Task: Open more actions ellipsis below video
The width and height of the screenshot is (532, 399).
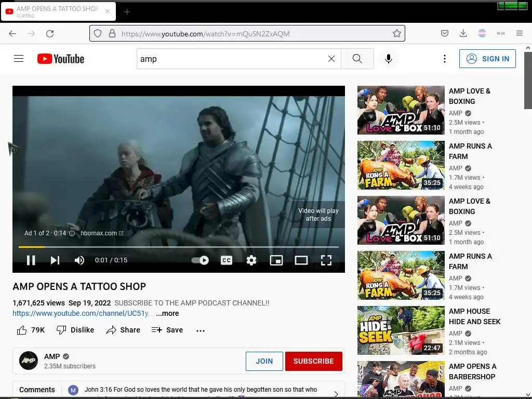Action: point(201,330)
